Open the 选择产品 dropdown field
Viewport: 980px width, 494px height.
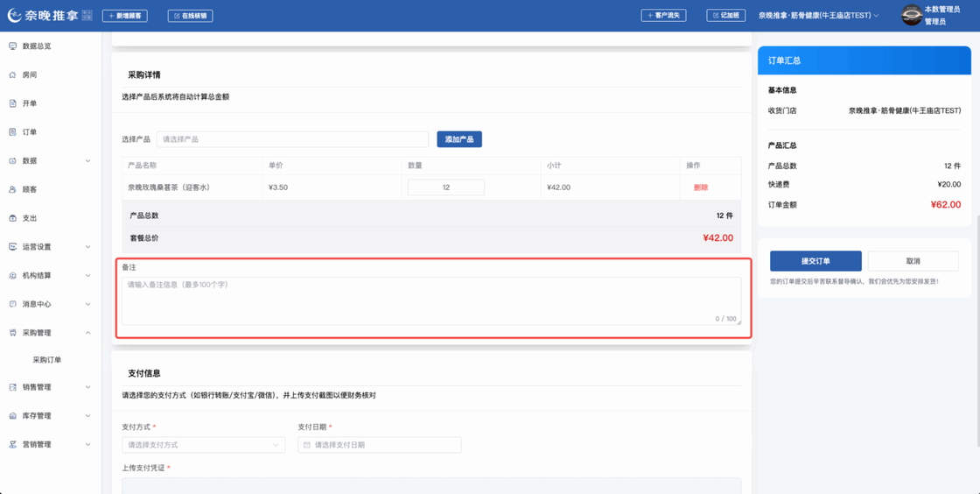tap(292, 139)
